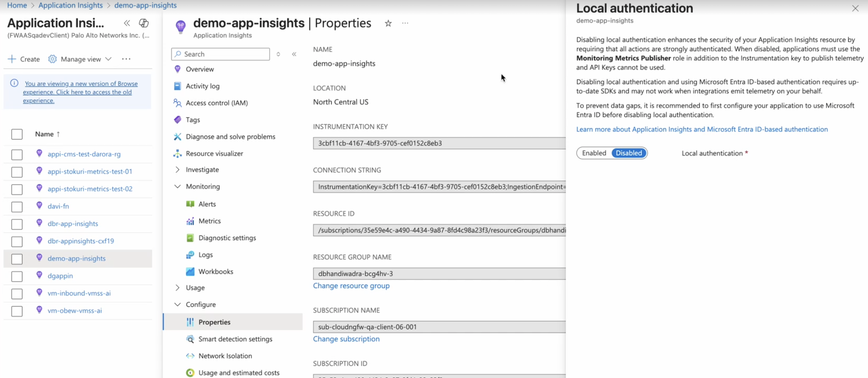The image size is (868, 378).
Task: Select Access control (IAM) menu item
Action: point(216,103)
